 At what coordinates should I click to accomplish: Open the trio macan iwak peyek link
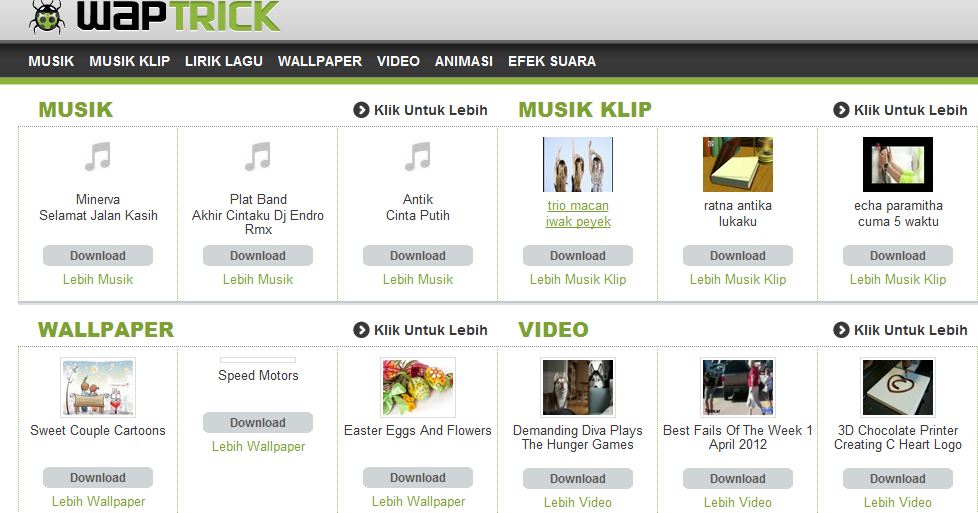point(578,213)
